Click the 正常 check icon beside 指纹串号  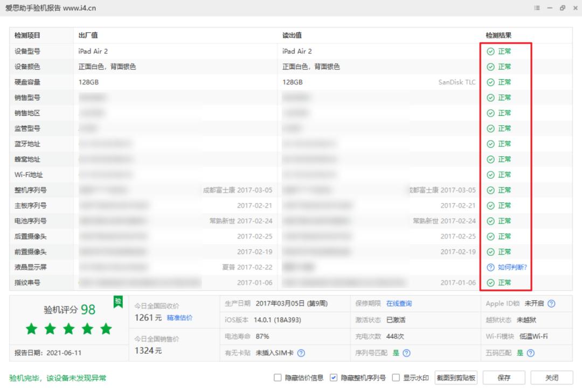tap(490, 282)
